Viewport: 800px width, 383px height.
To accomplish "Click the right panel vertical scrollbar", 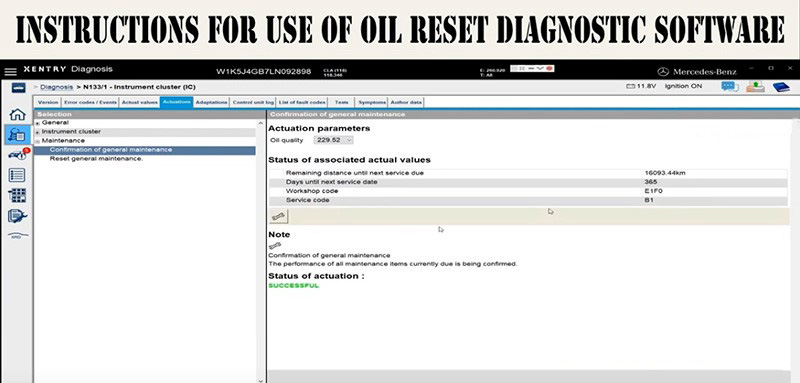I will point(795,245).
